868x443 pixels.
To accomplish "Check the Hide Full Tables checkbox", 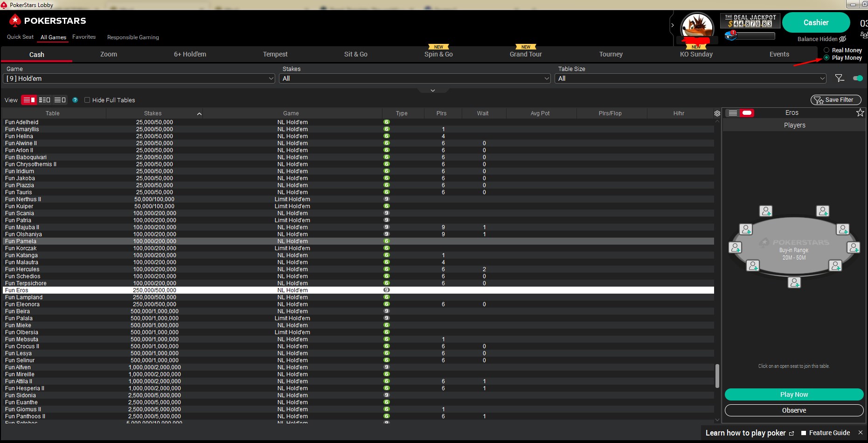I will tap(87, 100).
